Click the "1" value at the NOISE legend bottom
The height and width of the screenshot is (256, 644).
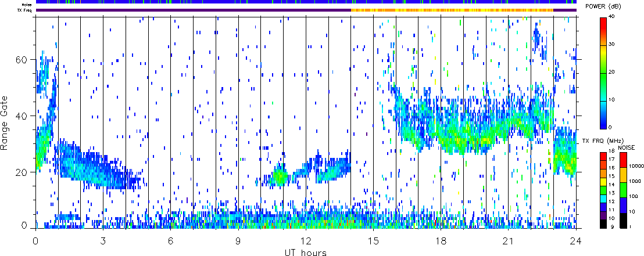point(631,226)
